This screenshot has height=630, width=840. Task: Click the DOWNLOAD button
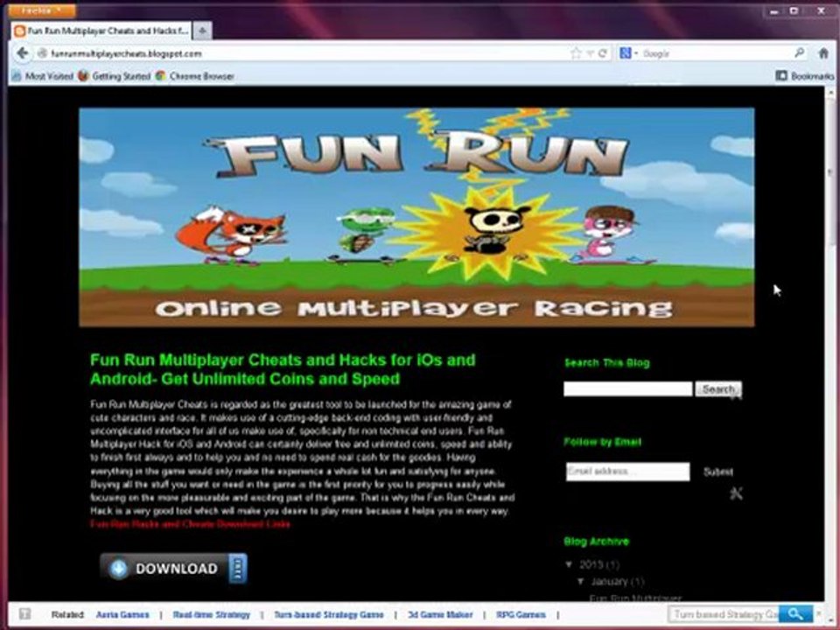point(173,568)
